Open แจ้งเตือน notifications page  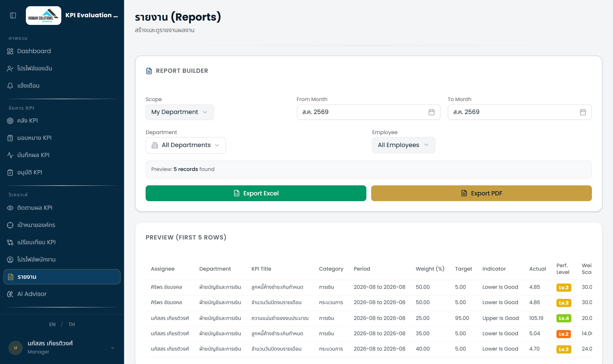(x=62, y=85)
